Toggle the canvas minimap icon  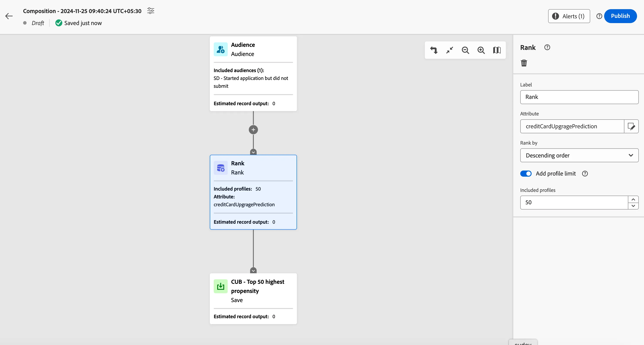[x=497, y=50]
